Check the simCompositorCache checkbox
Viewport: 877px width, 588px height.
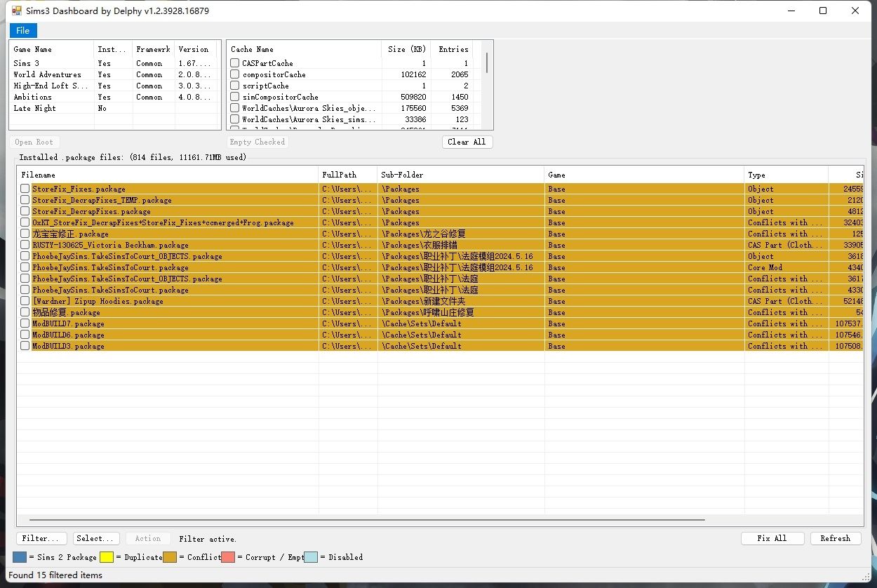(x=235, y=97)
